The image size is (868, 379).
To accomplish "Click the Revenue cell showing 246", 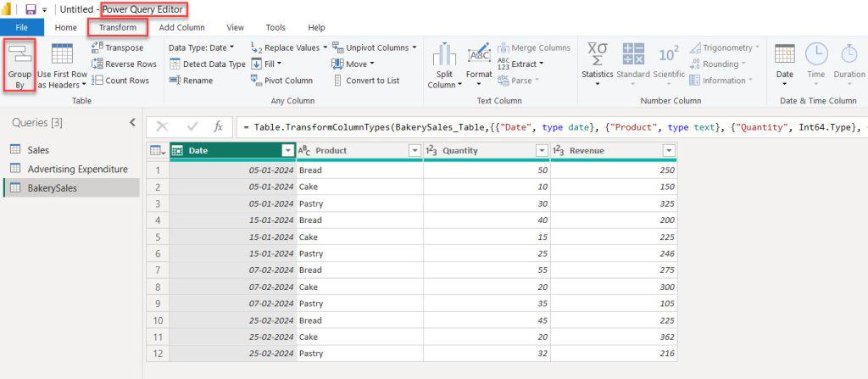I will (x=614, y=254).
